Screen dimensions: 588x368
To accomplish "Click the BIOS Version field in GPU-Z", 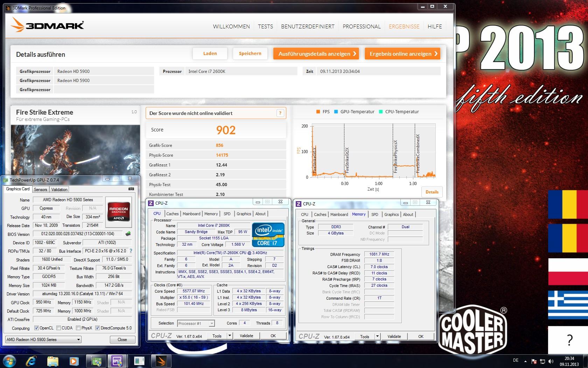I will pos(78,234).
